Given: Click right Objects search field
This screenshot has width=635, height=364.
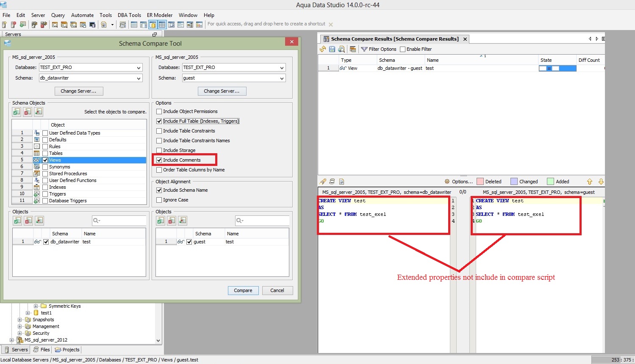Looking at the screenshot, I should click(262, 221).
